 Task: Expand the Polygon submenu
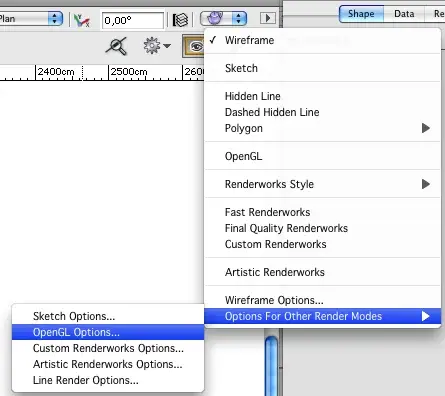(322, 128)
